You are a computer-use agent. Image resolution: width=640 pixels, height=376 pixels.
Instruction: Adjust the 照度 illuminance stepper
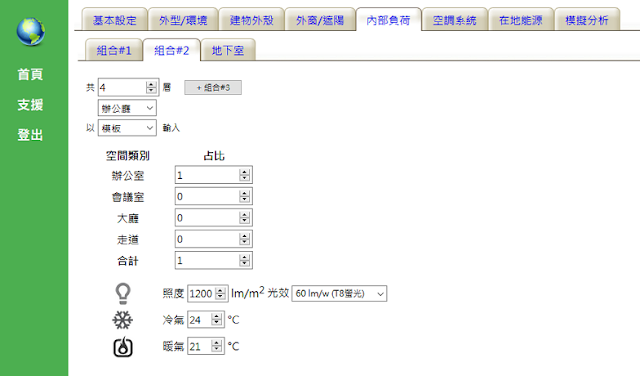(x=220, y=294)
